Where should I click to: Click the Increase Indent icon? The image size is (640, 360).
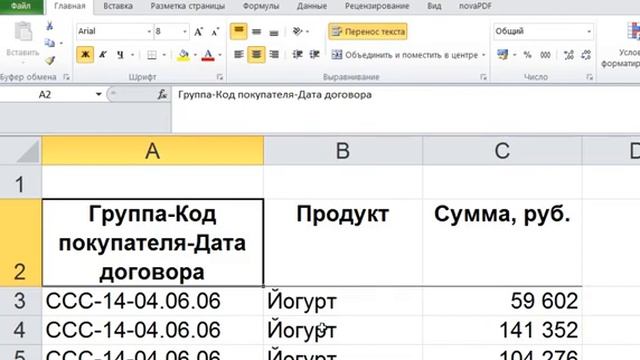click(x=314, y=55)
